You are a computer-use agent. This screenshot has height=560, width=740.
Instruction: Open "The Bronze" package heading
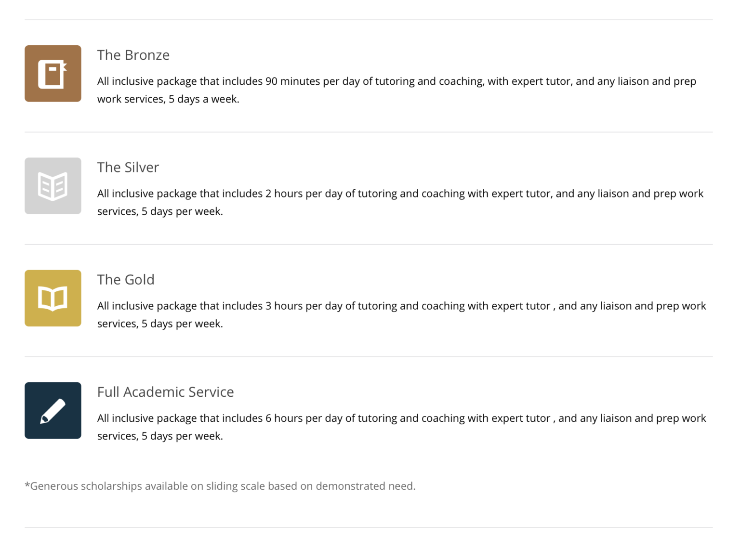(x=133, y=55)
